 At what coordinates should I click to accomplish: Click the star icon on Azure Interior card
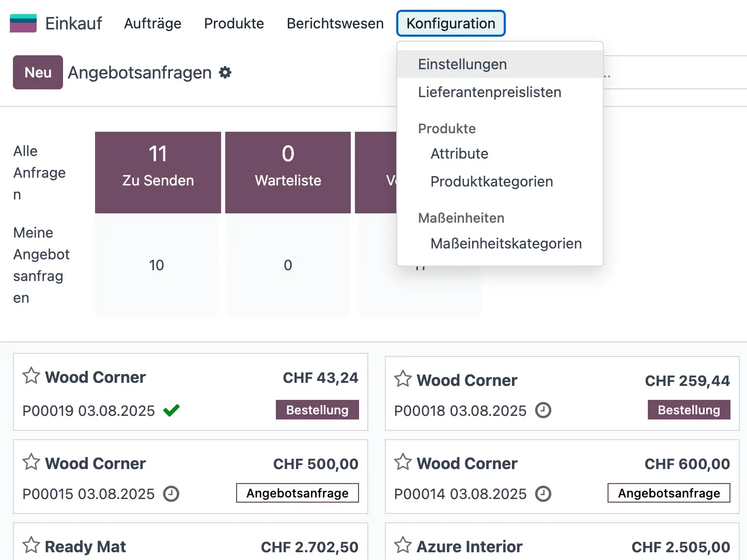pos(403,545)
